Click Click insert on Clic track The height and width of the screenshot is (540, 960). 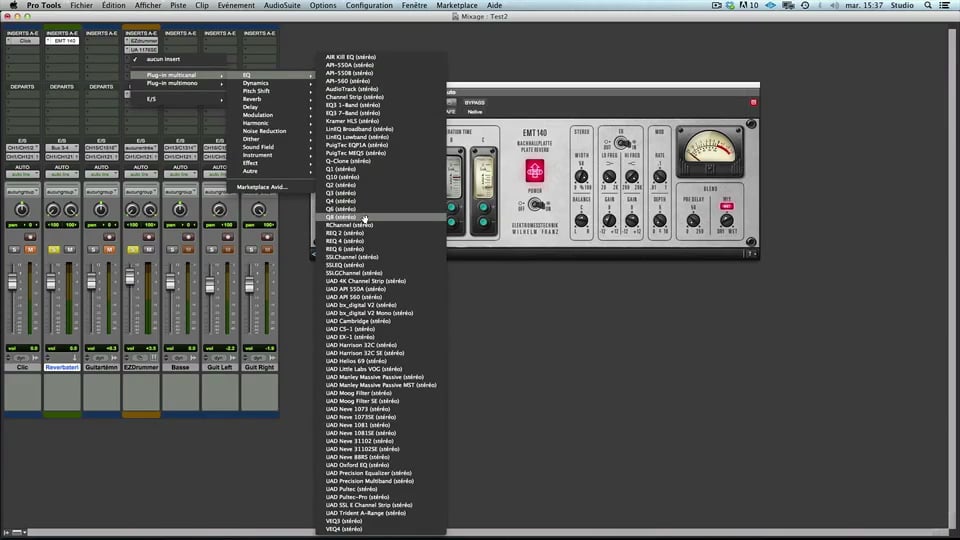[23, 41]
